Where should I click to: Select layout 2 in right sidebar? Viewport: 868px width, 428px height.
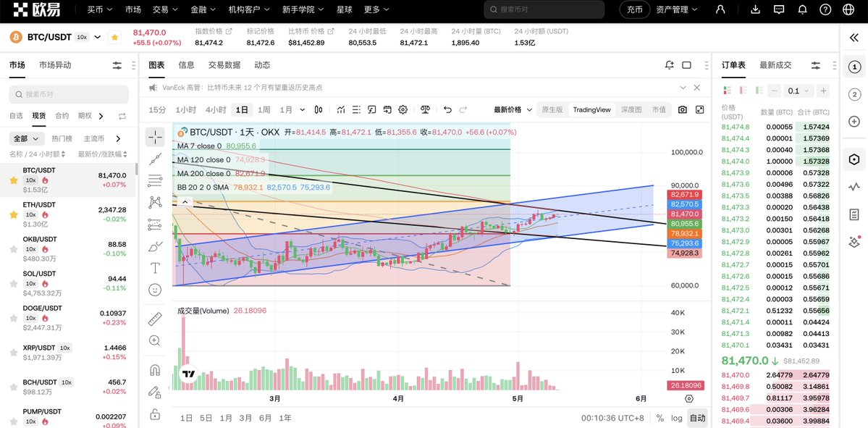pyautogui.click(x=854, y=95)
